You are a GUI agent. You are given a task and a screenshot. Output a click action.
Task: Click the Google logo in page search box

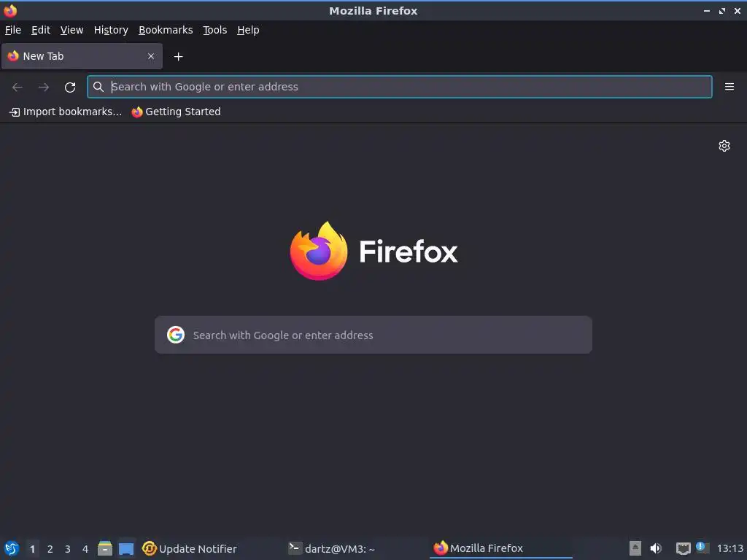point(176,335)
